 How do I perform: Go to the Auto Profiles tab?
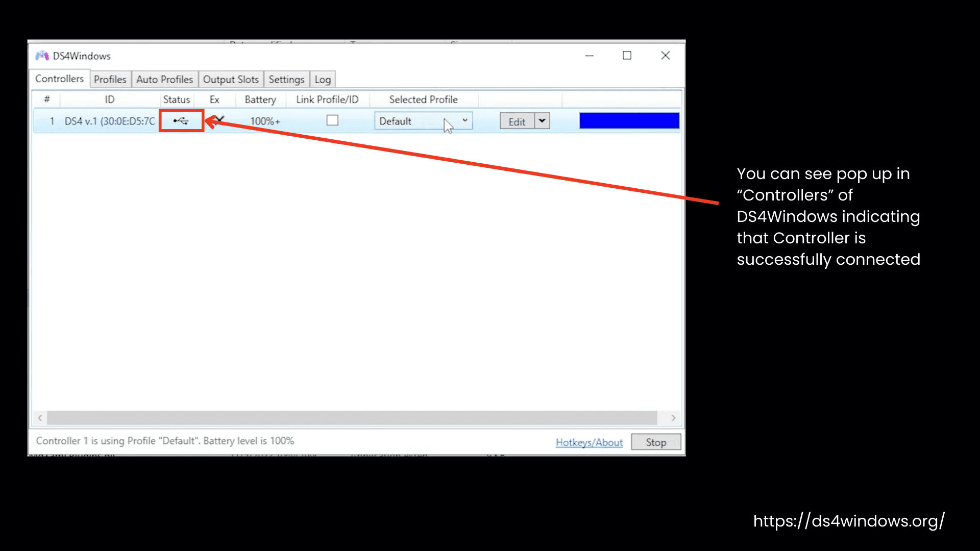point(164,79)
